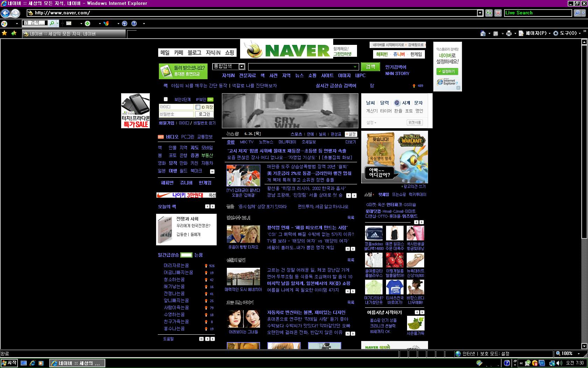Click the 비밀번호 password input field
The image size is (588, 368).
[x=176, y=114]
